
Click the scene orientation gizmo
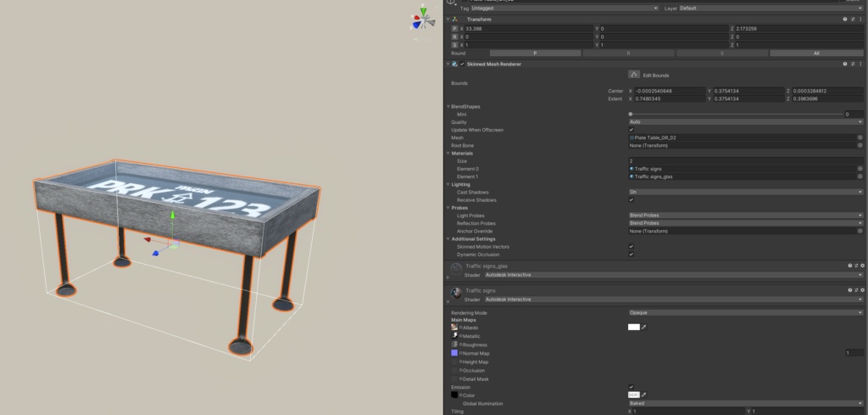[423, 19]
